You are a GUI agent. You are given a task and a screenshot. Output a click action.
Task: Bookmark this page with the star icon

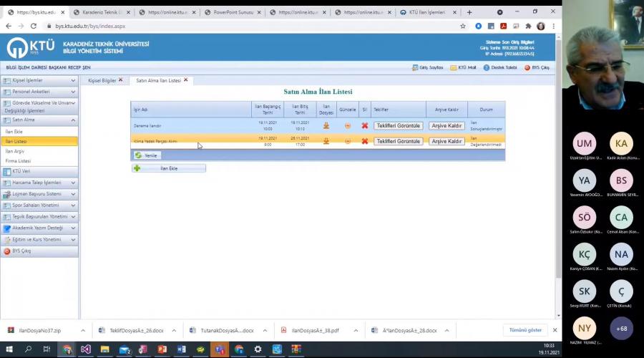463,26
